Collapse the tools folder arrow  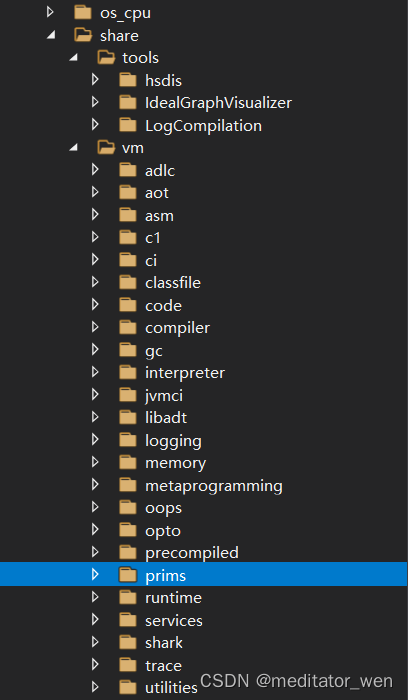pyautogui.click(x=73, y=58)
